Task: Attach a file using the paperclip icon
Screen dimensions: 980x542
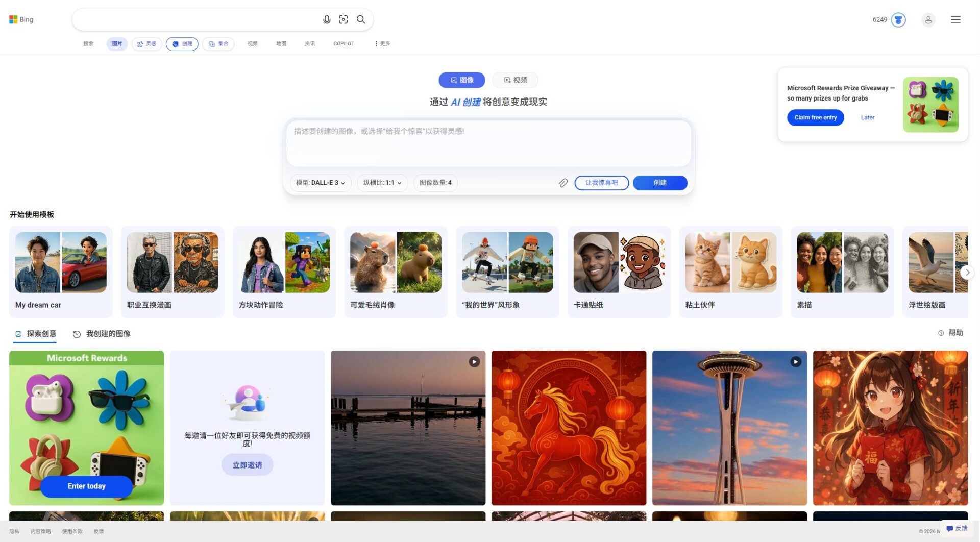Action: [x=563, y=183]
